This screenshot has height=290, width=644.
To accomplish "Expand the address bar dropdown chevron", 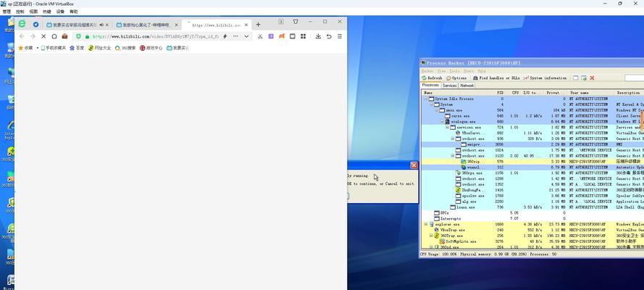I will [246, 36].
